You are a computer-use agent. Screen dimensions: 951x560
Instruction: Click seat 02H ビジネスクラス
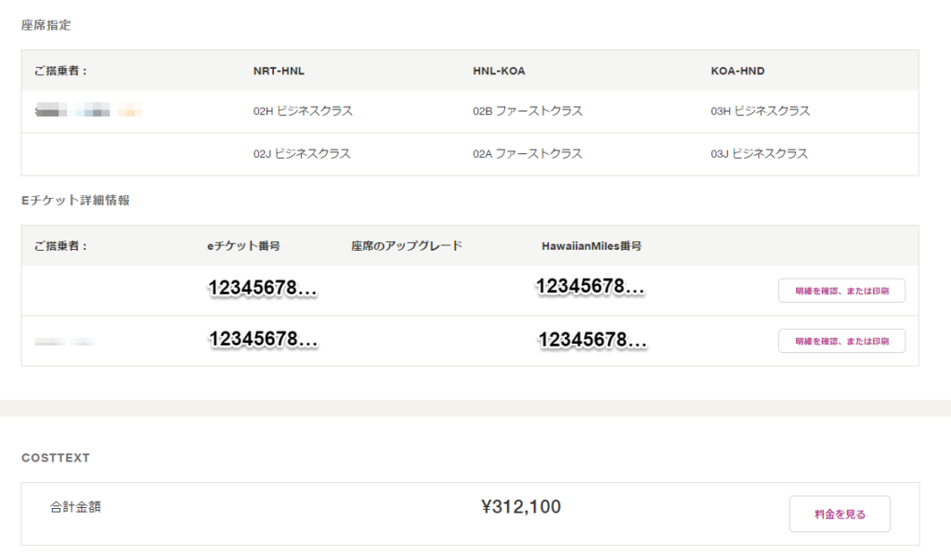(303, 111)
